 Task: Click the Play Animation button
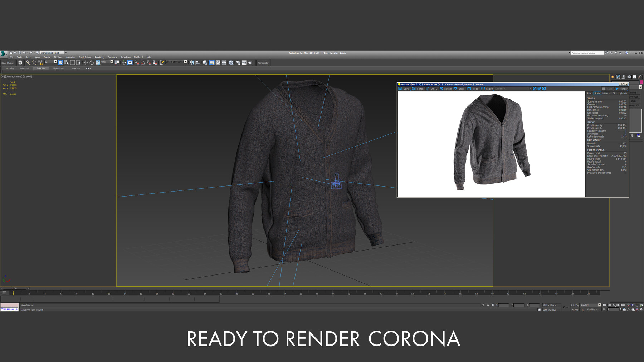pos(614,305)
